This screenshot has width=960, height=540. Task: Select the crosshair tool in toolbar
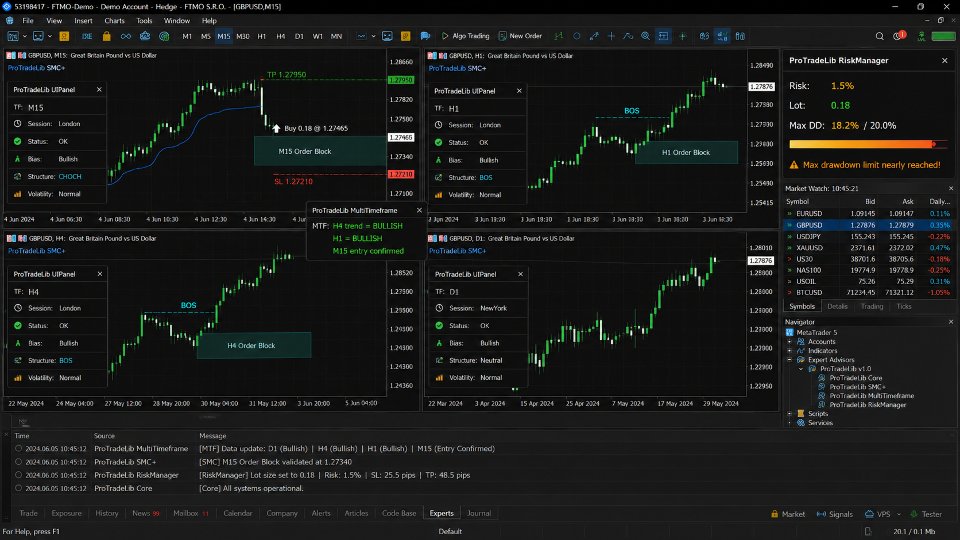click(611, 36)
